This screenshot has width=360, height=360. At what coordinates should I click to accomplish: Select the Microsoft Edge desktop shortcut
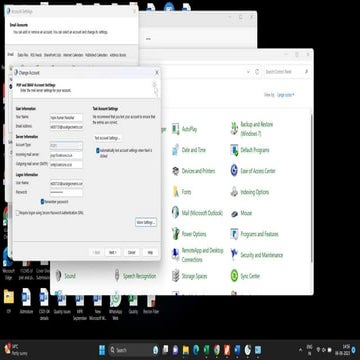[8, 262]
